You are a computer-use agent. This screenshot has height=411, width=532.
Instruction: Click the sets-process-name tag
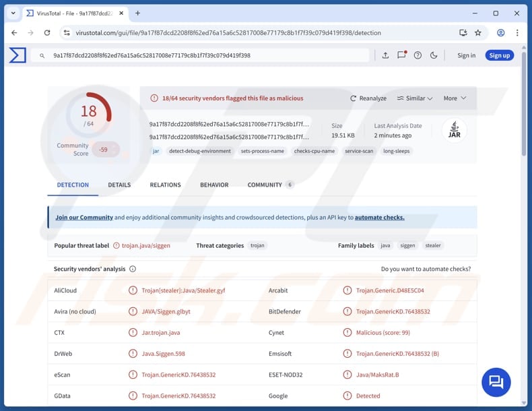click(262, 151)
